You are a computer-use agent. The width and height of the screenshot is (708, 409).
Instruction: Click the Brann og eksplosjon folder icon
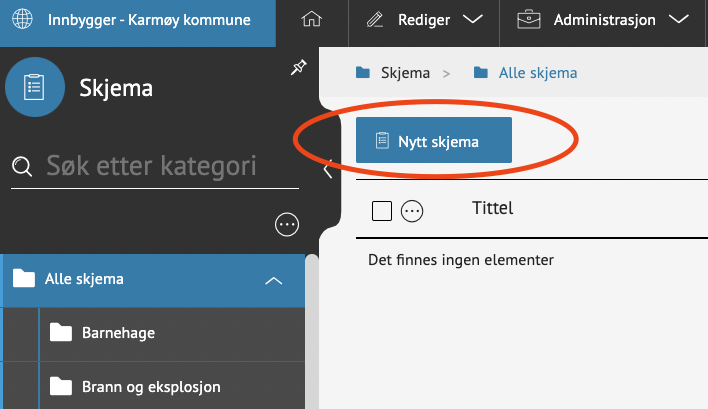click(61, 386)
